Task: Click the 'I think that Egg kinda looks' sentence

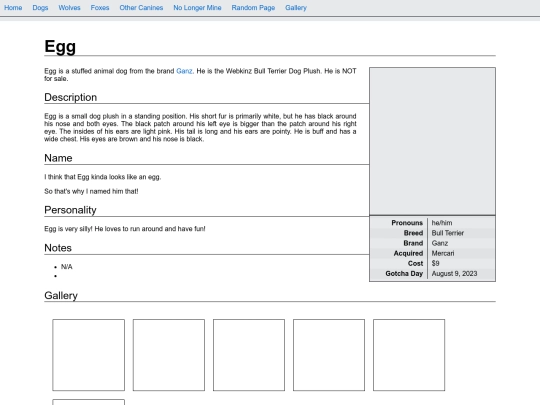Action: 103,177
